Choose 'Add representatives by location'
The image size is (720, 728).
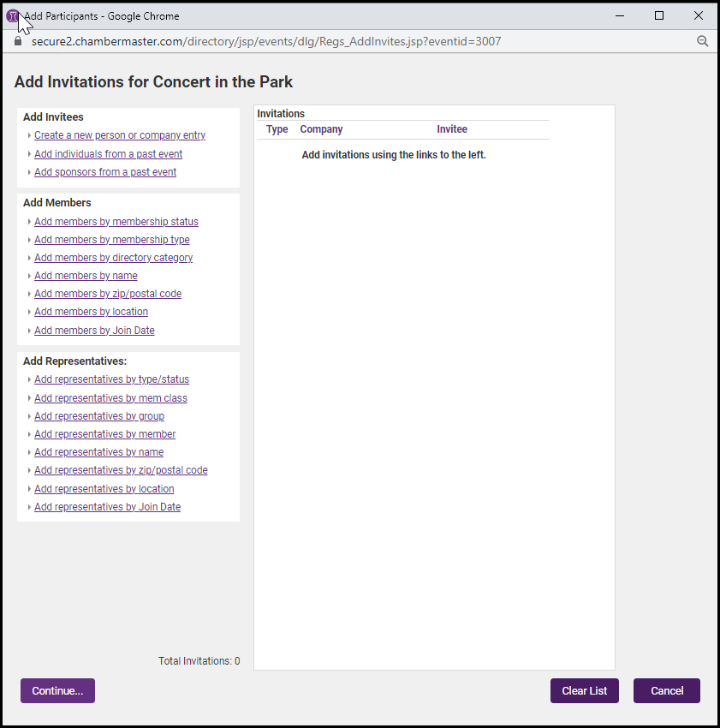tap(104, 489)
